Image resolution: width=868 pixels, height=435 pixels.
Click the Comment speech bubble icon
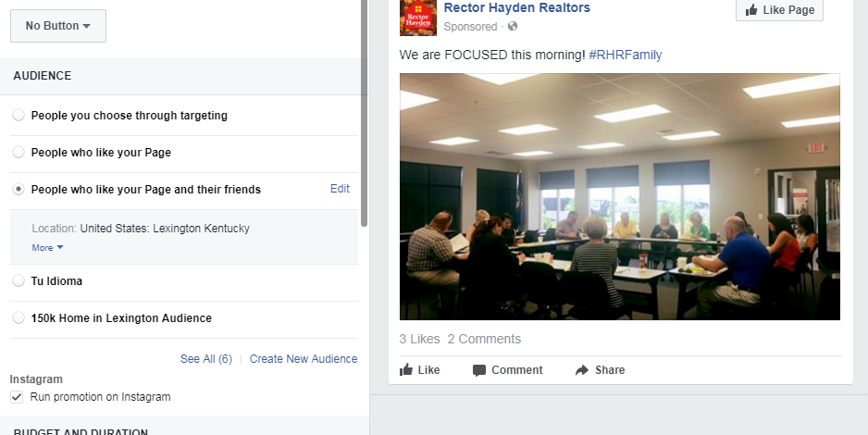[x=479, y=370]
